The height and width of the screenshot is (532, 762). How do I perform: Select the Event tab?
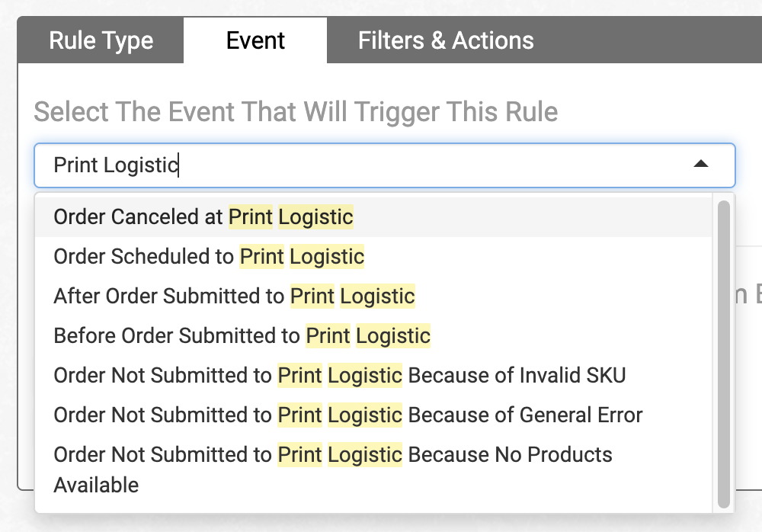[x=255, y=40]
